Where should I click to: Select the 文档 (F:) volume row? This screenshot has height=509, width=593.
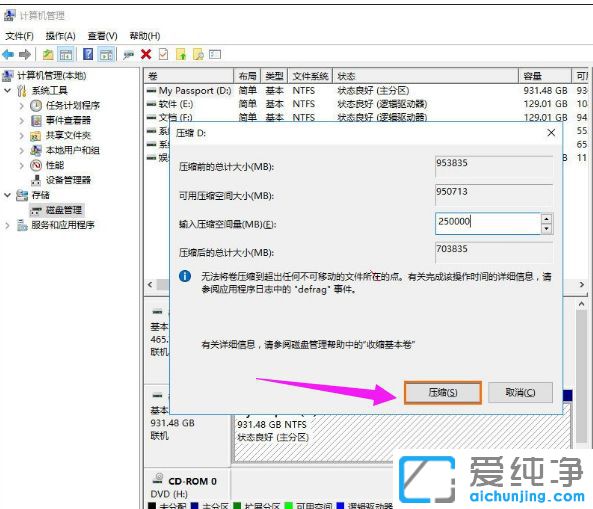(x=365, y=117)
